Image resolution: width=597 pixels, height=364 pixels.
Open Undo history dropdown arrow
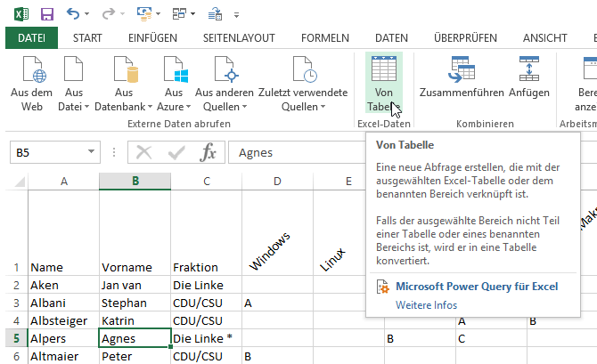click(86, 14)
